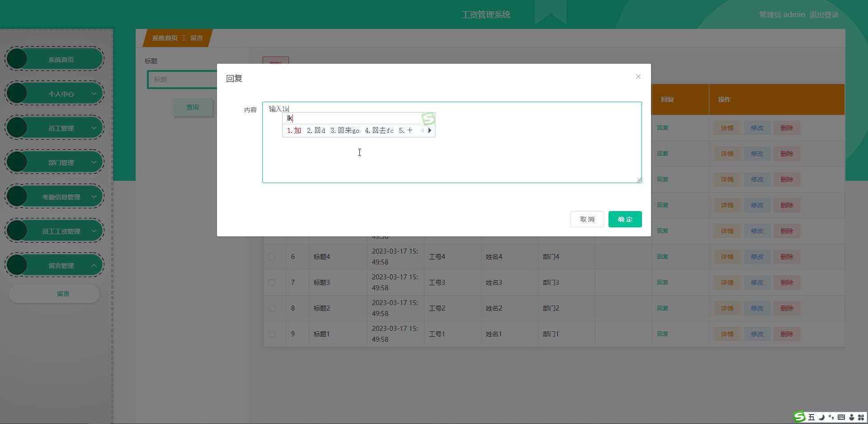Tick the checkbox for row 7
This screenshot has height=424, width=868.
pos(272,283)
